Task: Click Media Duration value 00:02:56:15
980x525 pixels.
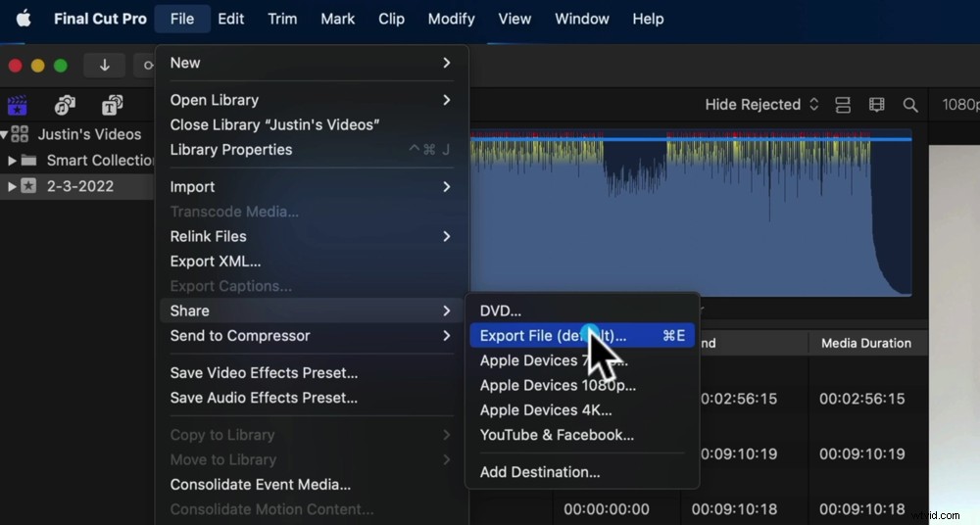Action: pyautogui.click(x=861, y=399)
